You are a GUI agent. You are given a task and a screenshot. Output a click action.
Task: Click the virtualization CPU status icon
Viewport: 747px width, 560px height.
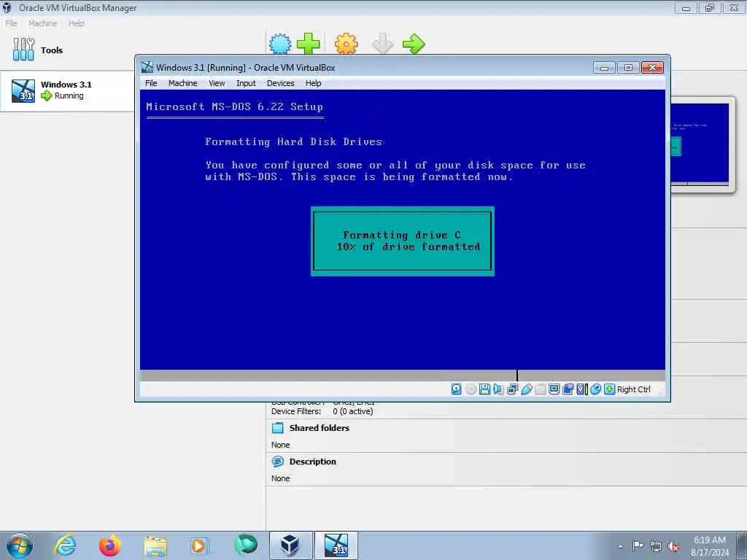click(x=581, y=389)
